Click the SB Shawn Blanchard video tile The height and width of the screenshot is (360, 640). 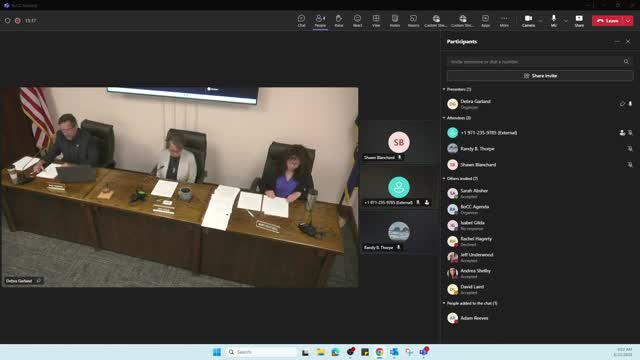tap(399, 142)
